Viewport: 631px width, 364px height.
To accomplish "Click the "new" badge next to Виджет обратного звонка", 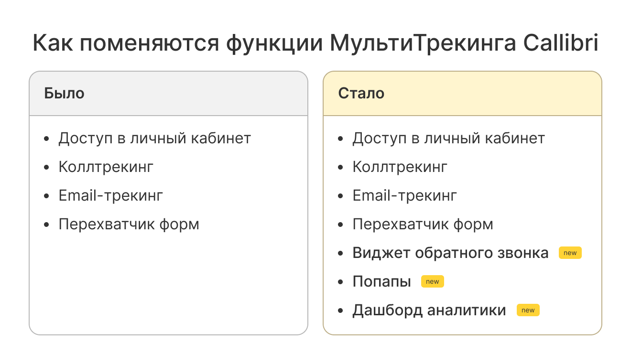I will tap(570, 253).
